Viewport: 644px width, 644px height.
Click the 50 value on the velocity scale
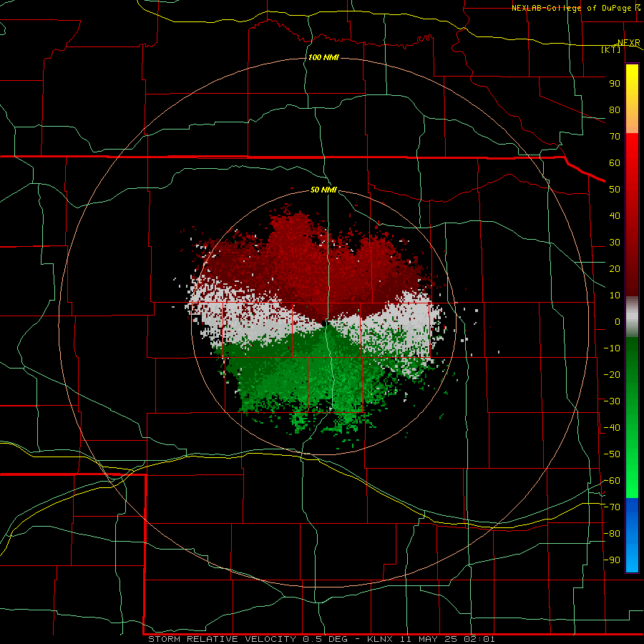(x=615, y=190)
